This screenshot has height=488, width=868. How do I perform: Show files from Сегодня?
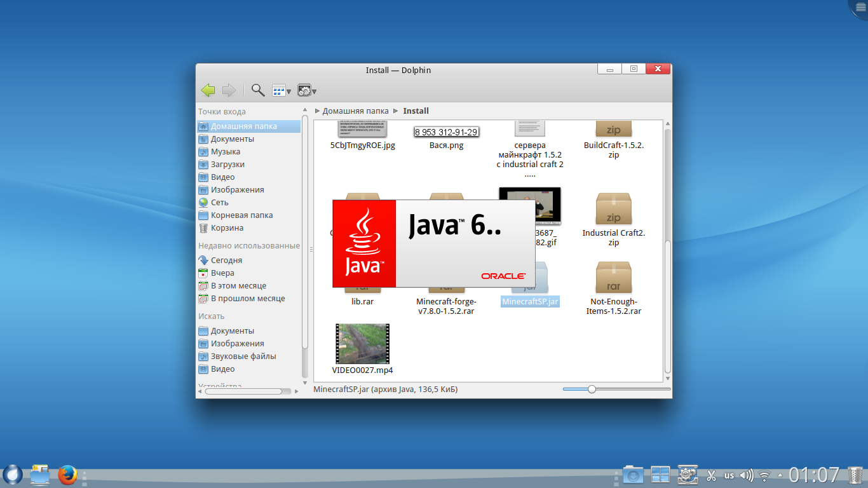226,261
